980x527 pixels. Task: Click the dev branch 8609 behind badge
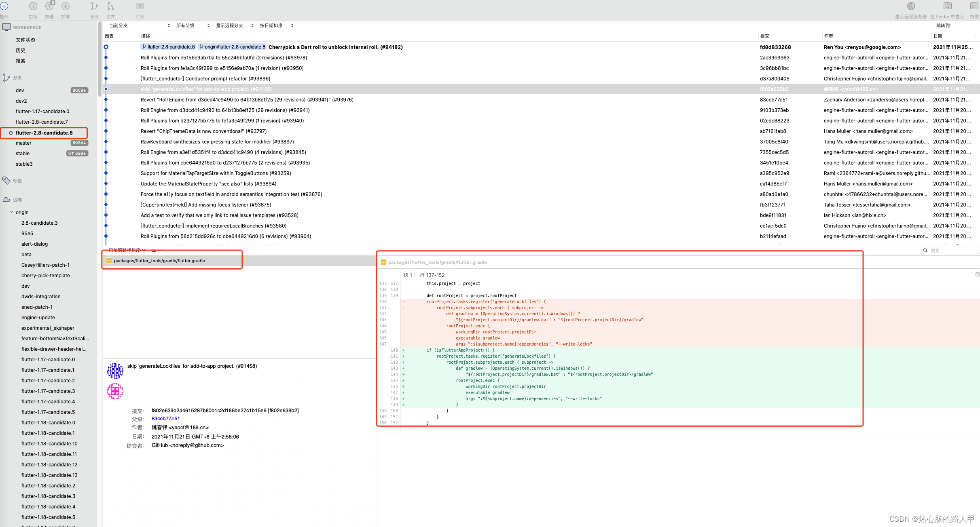(79, 91)
